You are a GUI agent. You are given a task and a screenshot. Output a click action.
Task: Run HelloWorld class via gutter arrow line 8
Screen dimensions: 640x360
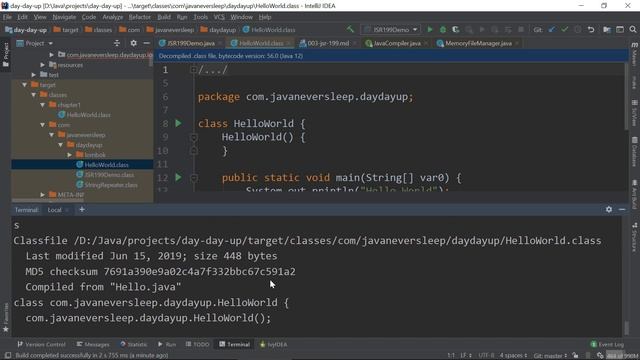178,123
